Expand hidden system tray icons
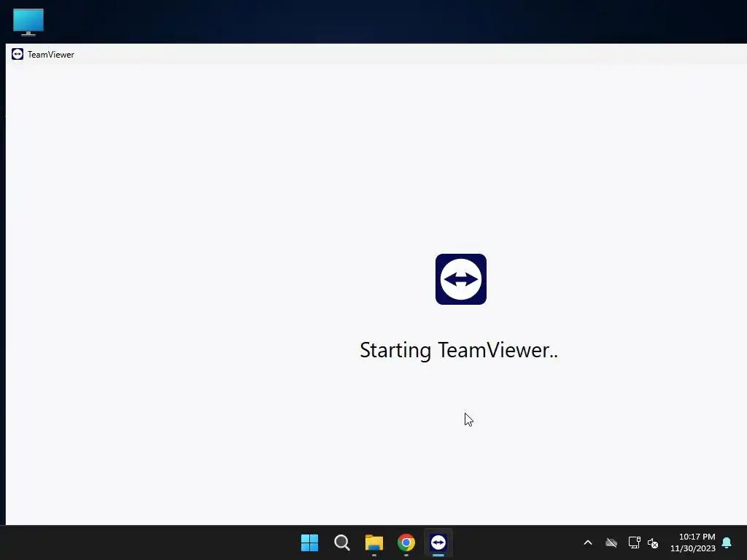This screenshot has width=747, height=560. click(588, 542)
